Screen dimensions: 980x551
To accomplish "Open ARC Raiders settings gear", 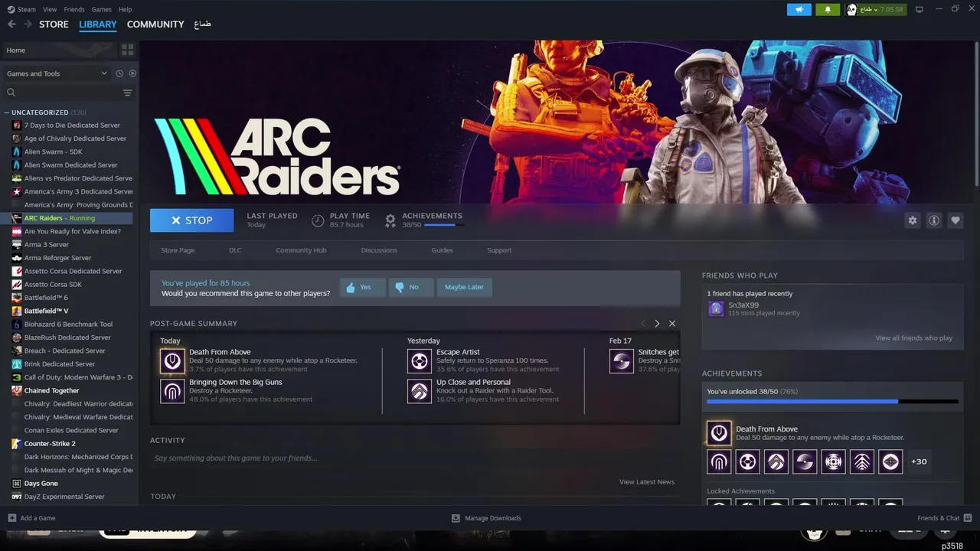I will coord(912,220).
